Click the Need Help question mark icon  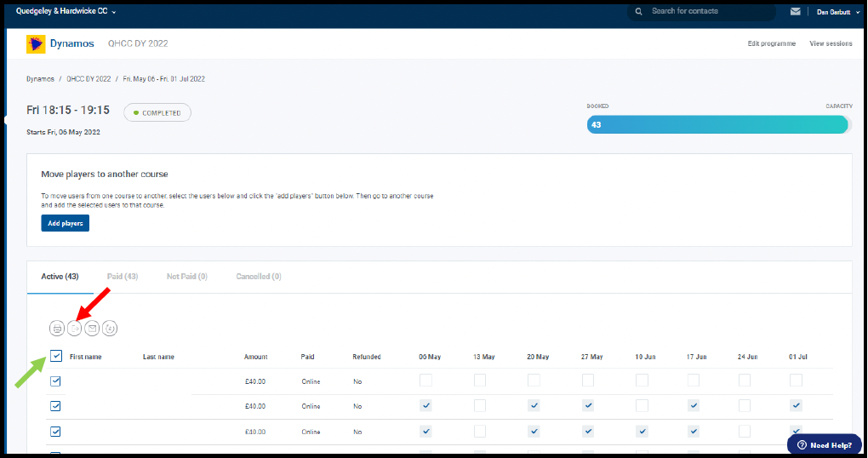(x=800, y=445)
